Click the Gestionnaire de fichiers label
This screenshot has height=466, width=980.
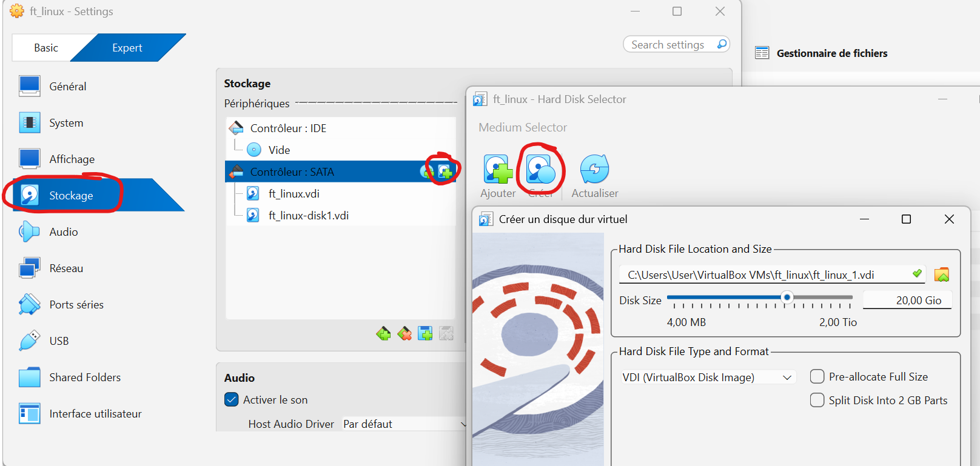pos(832,53)
